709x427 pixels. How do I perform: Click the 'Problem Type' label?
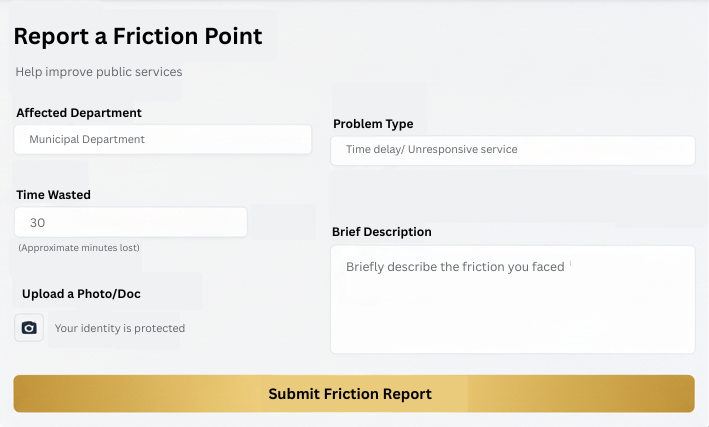tap(373, 124)
